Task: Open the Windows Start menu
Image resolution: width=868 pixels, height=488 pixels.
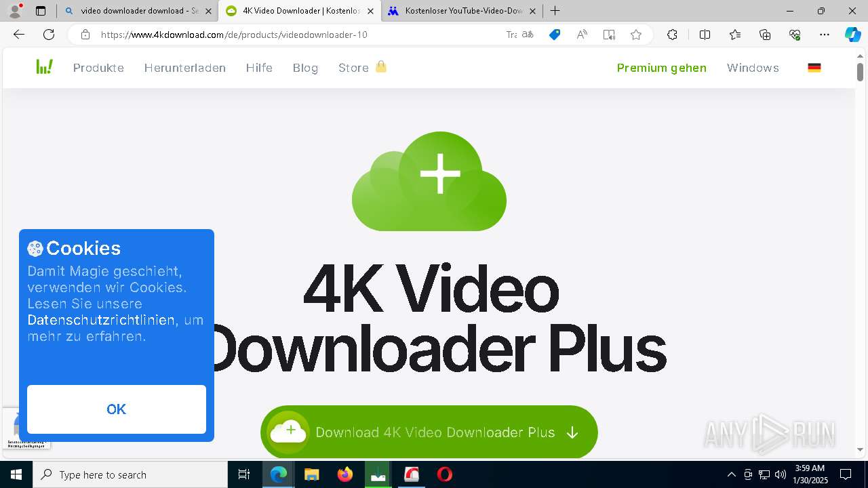Action: 16,474
